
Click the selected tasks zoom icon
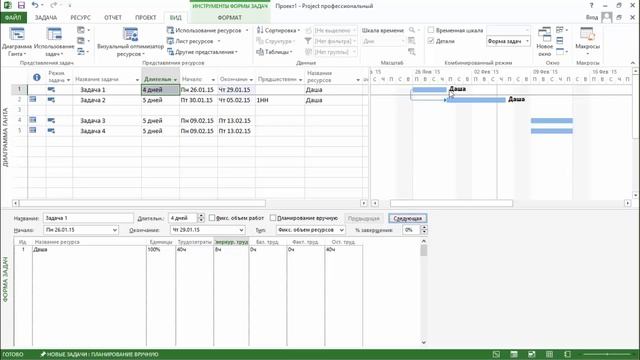point(412,52)
